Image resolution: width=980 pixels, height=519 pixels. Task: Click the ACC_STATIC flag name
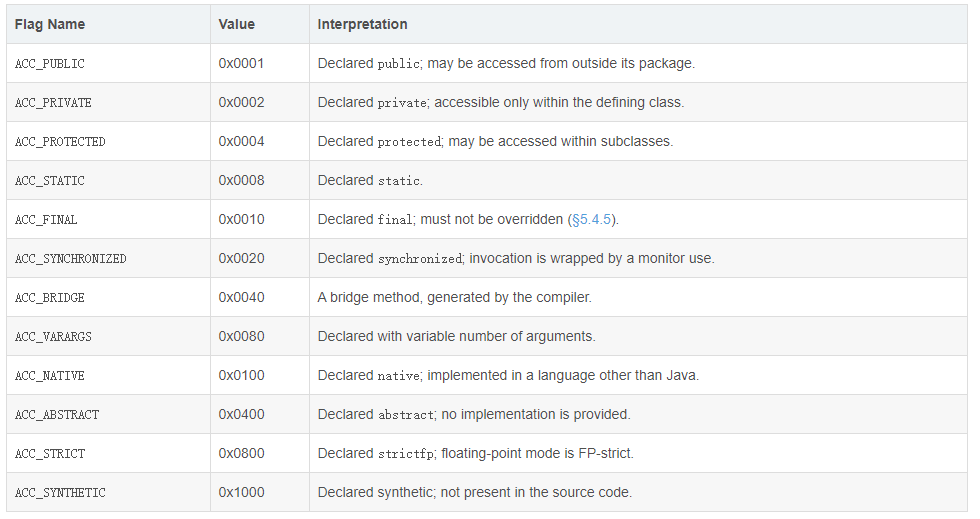(x=49, y=181)
